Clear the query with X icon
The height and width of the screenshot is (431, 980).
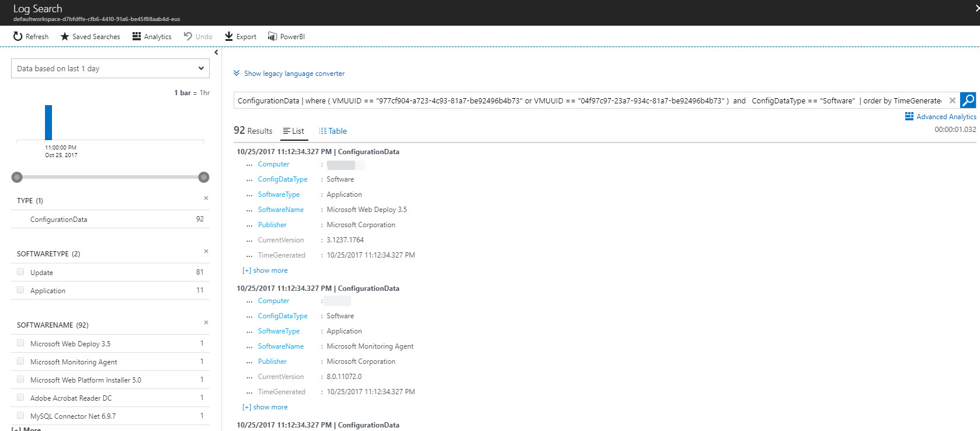pyautogui.click(x=953, y=100)
